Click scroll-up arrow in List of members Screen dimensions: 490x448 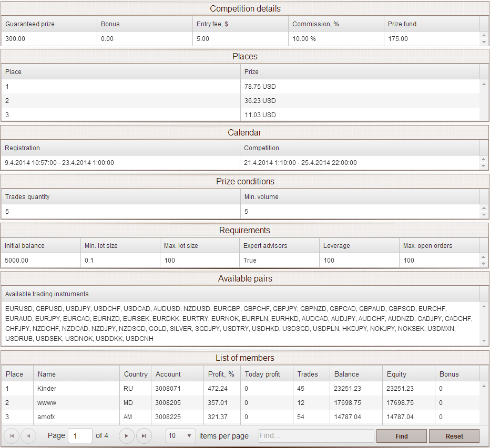[x=484, y=387]
